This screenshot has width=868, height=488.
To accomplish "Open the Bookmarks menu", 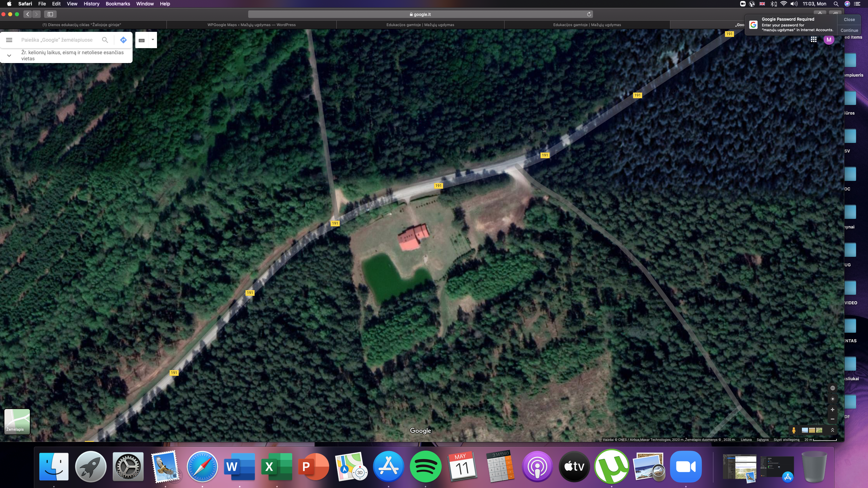I will point(118,4).
